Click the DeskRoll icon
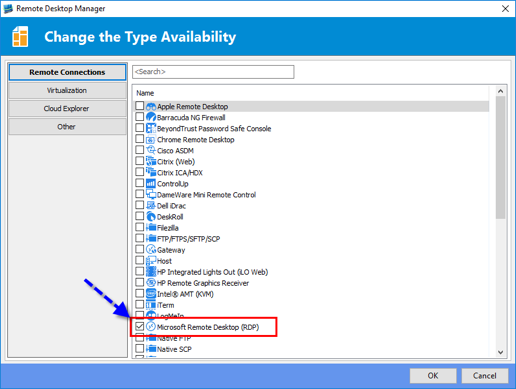 tap(151, 217)
